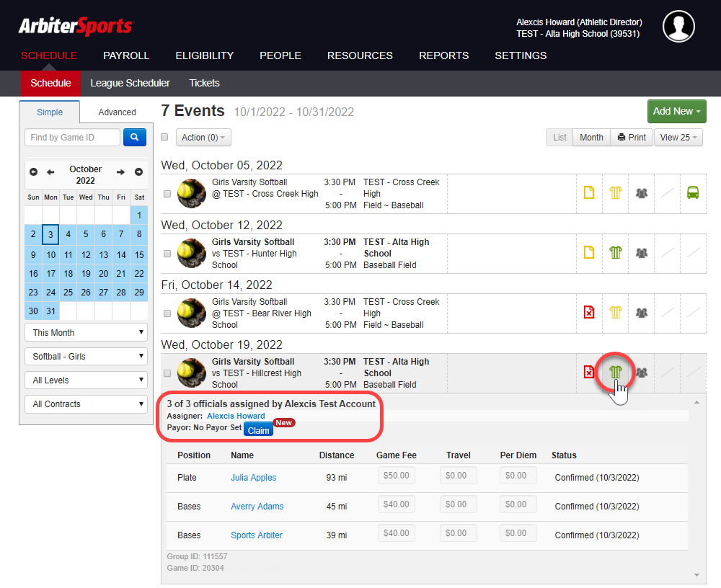
Task: Open the SCHEDULE menu
Action: 49,55
